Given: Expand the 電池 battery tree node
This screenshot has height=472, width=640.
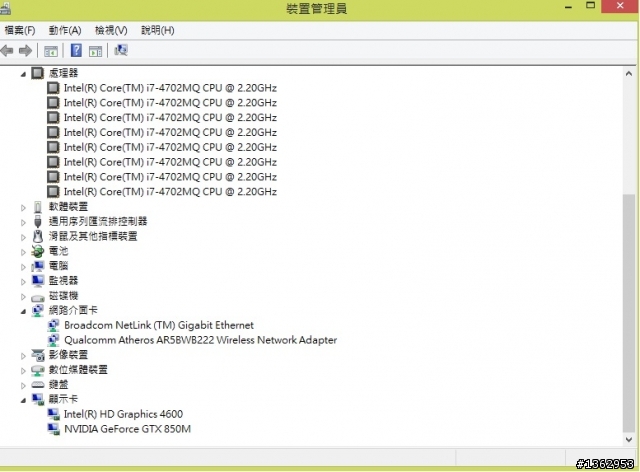Looking at the screenshot, I should click(x=23, y=252).
